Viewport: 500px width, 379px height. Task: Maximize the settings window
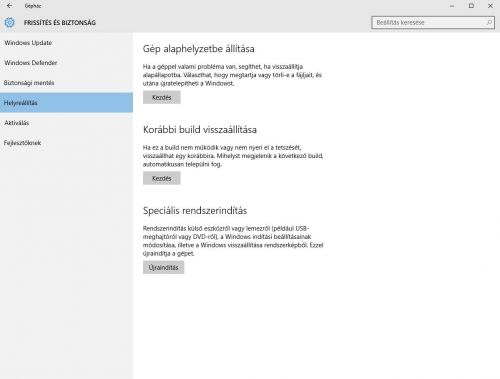(x=471, y=6)
